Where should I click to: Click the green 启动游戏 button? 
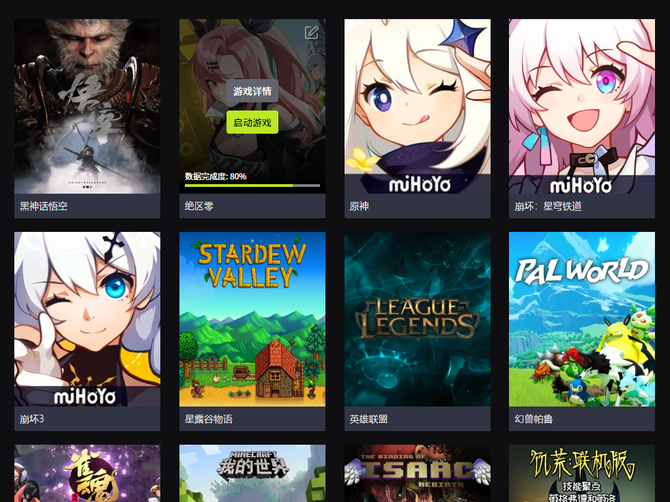252,123
